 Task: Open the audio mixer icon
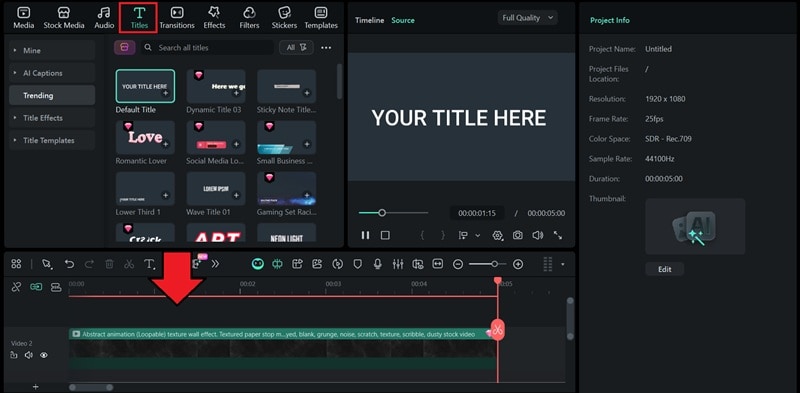(x=397, y=264)
